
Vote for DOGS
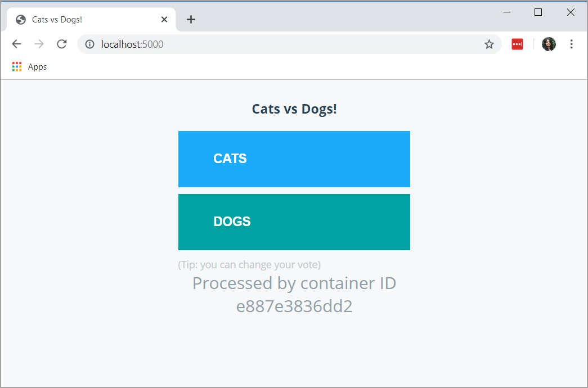coord(294,222)
